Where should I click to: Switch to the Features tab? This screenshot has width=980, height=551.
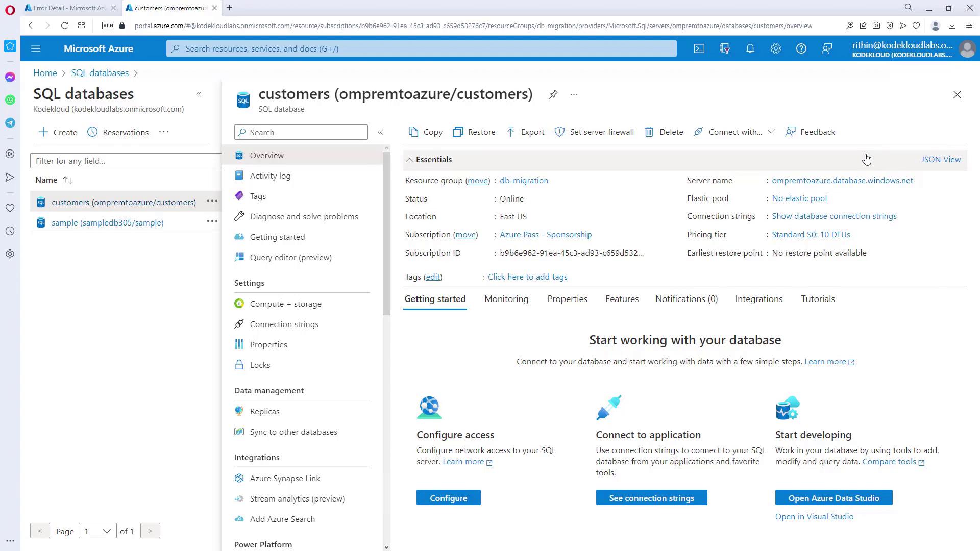point(622,299)
